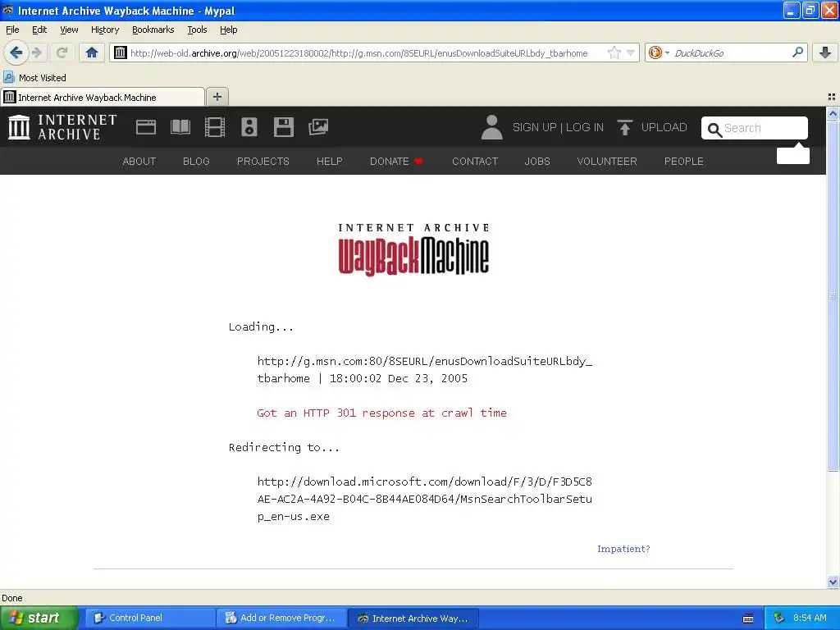Screen dimensions: 840x630
Task: Open the Video film strip icon
Action: [x=215, y=127]
